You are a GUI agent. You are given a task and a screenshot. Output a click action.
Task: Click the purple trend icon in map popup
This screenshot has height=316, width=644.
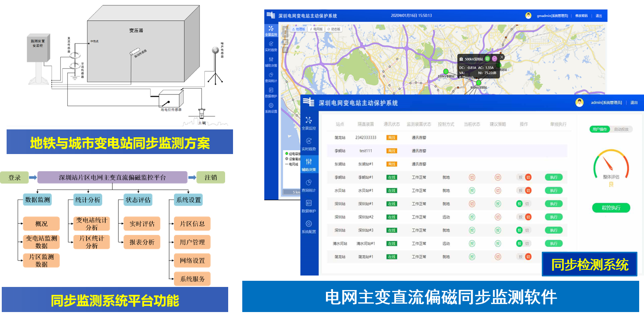494,59
